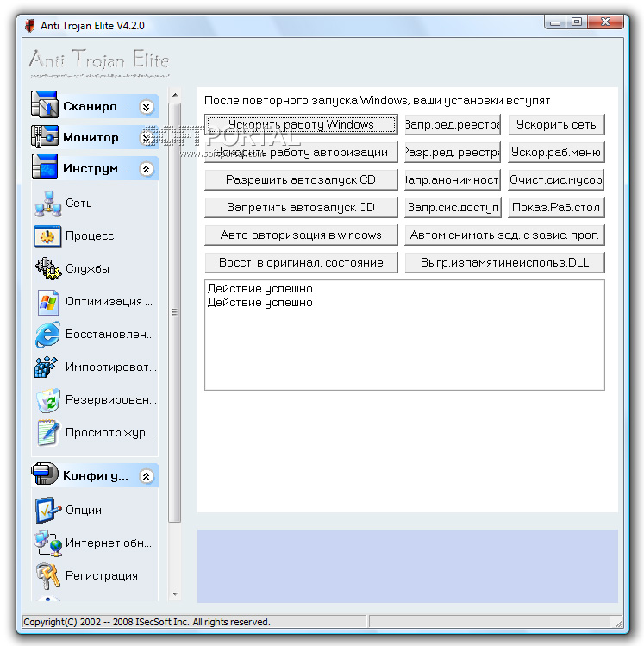The height and width of the screenshot is (646, 644).
Task: Click Запр.ред.реестра button
Action: pos(453,125)
